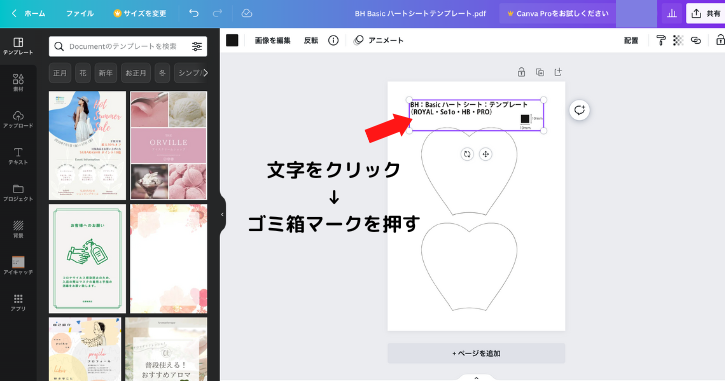The image size is (725, 381).
Task: Click the move handle on the selection
Action: (x=485, y=154)
